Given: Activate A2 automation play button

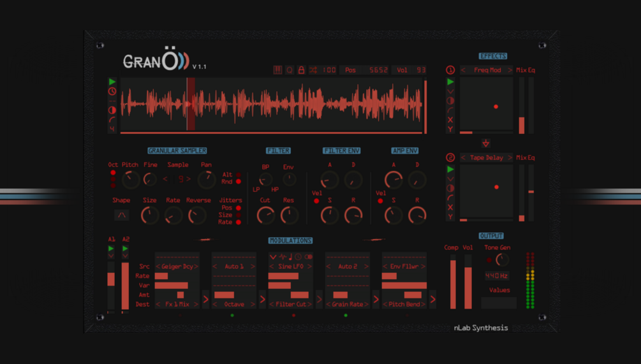Looking at the screenshot, I should [125, 249].
